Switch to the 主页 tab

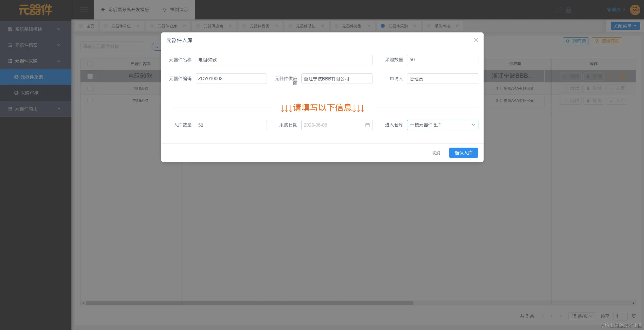90,26
